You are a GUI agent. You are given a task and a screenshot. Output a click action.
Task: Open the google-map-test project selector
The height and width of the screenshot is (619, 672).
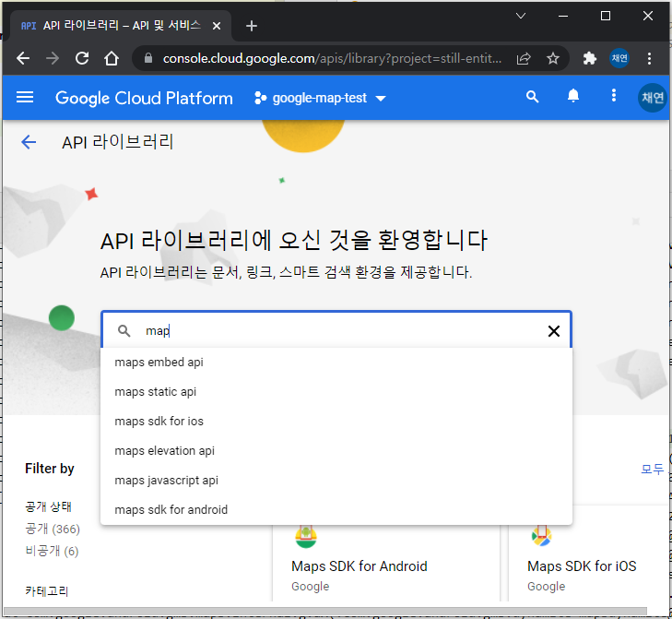[320, 98]
